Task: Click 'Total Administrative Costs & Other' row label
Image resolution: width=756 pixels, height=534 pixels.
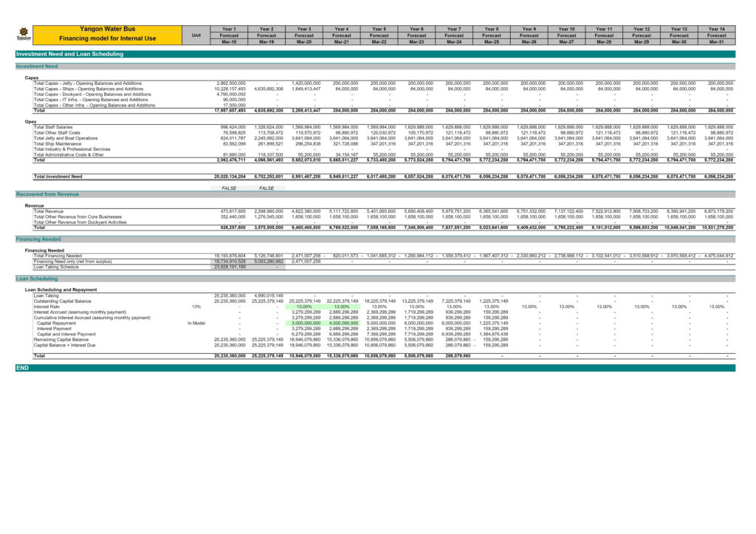Action: [x=69, y=155]
